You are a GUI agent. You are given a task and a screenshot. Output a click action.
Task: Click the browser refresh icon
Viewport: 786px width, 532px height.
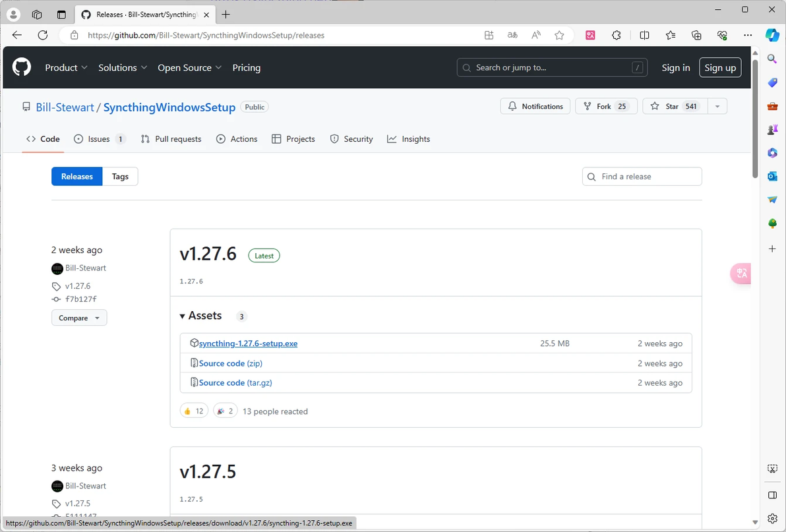43,35
